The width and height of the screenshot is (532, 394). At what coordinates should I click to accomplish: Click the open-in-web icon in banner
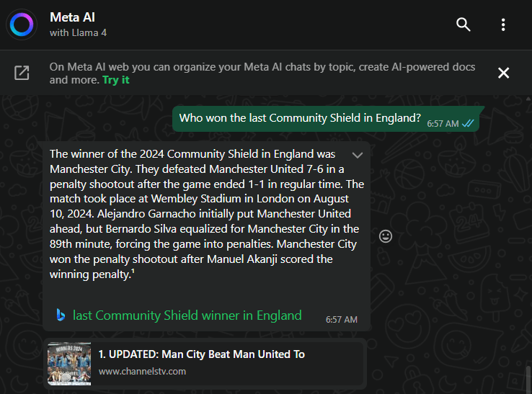[22, 73]
